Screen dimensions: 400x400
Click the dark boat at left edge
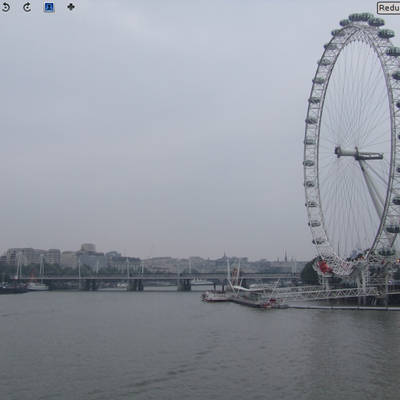click(x=13, y=288)
